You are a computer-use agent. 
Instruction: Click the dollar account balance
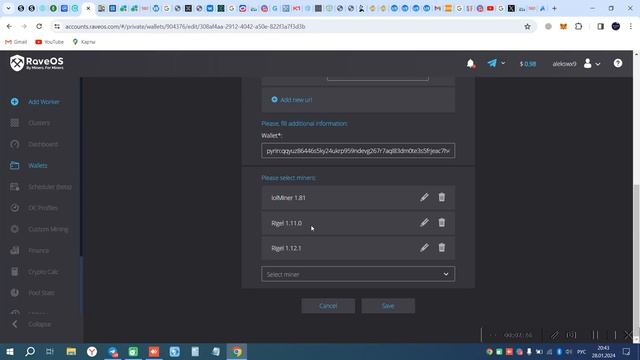[528, 64]
